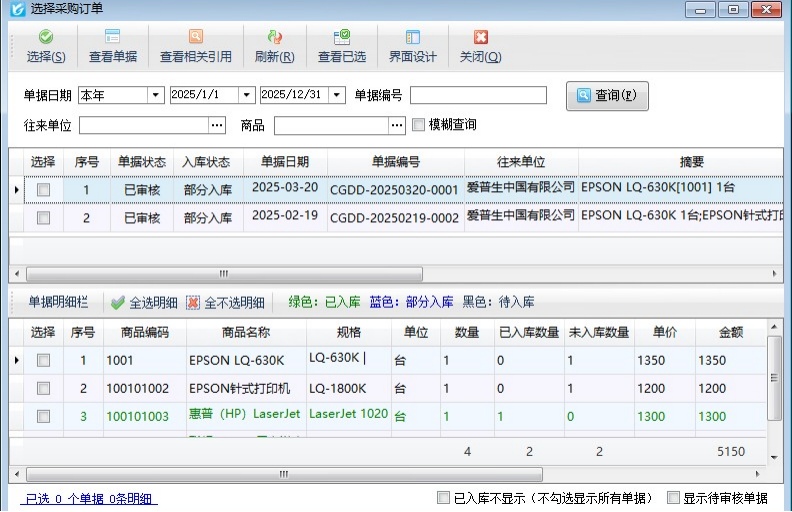
Task: Click the 查看相关引用 toolbar icon
Action: coord(195,38)
